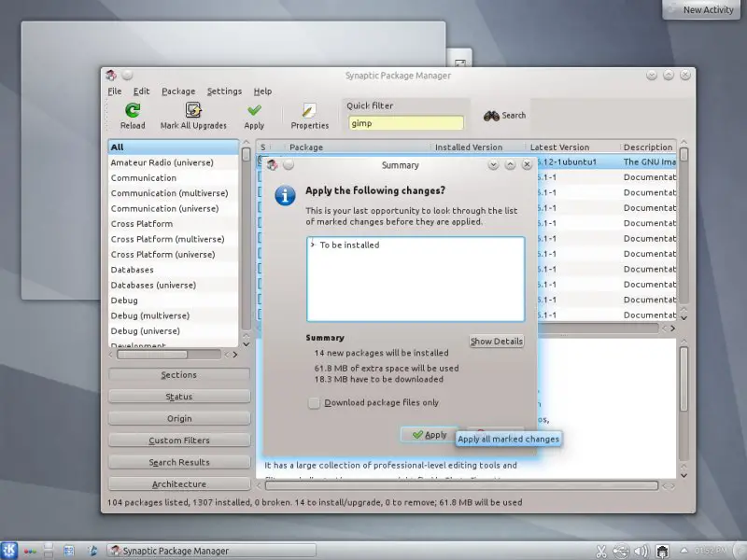Image resolution: width=747 pixels, height=560 pixels.
Task: Open the Help menu
Action: 262,91
